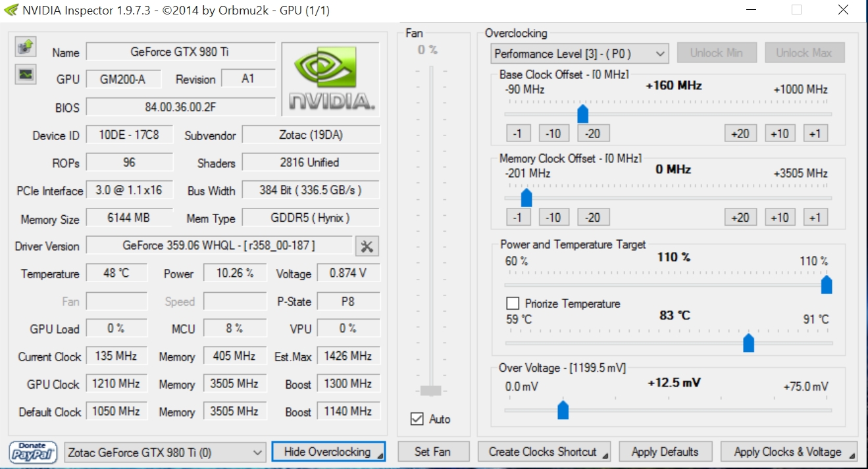Decrease memory clock offset by 10 MHz

(554, 218)
